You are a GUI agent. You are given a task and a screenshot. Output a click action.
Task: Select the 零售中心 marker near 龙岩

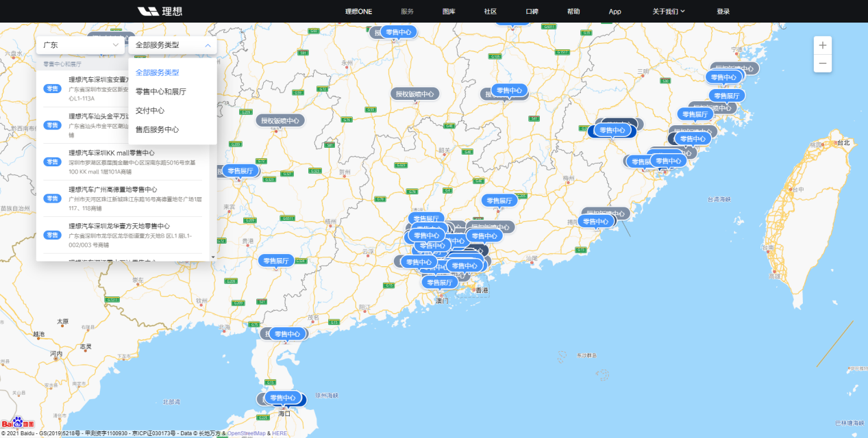(612, 130)
